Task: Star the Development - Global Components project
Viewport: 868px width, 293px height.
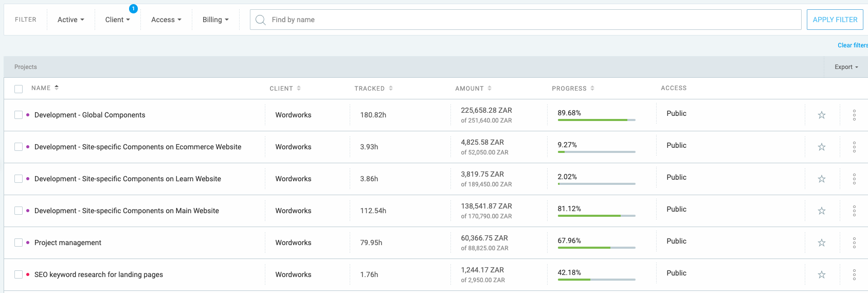Action: point(821,115)
